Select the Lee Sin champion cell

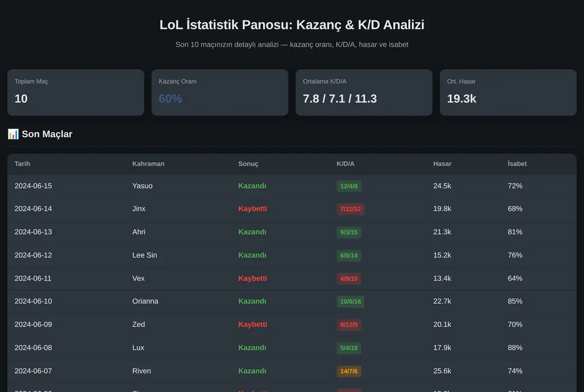pos(145,255)
